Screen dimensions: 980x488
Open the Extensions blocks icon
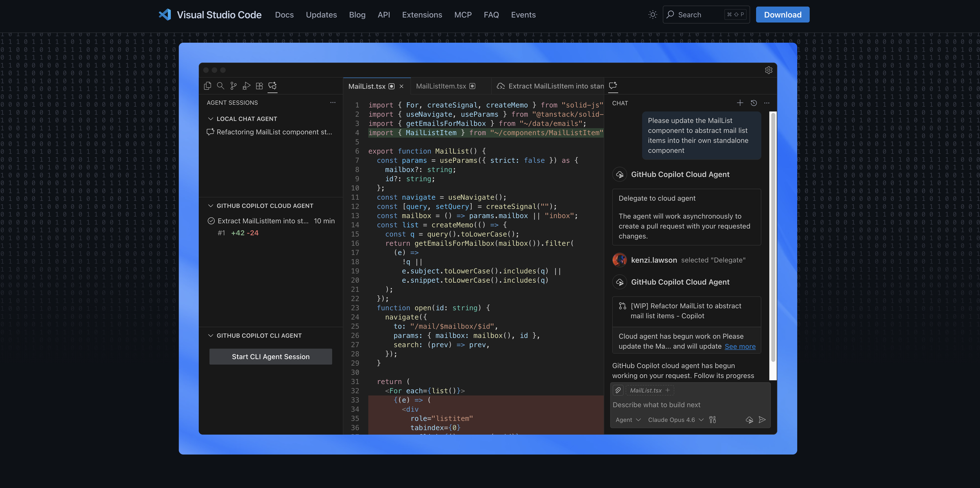pyautogui.click(x=259, y=86)
